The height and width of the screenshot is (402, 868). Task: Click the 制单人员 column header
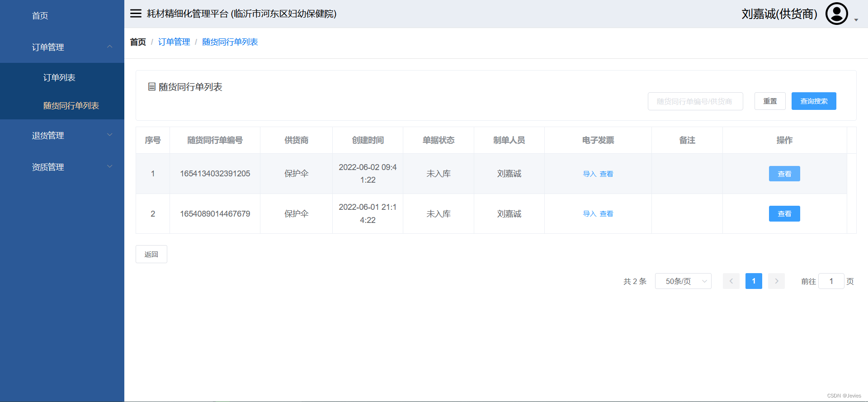click(x=509, y=140)
